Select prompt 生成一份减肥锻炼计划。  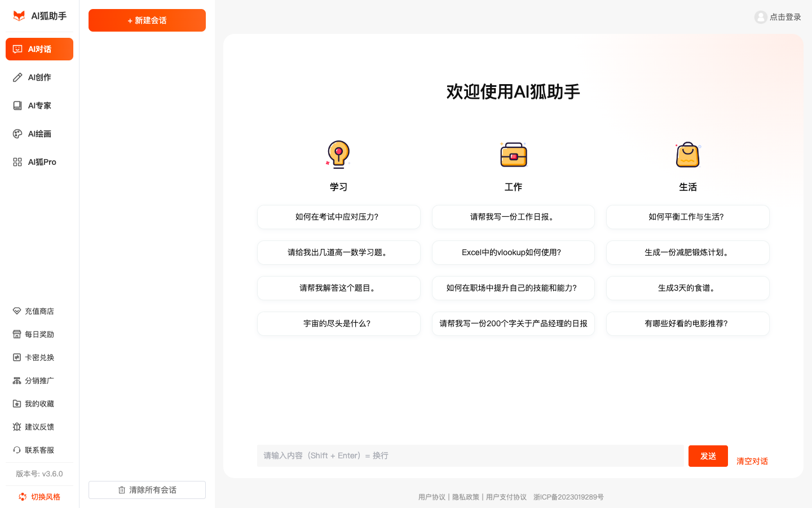(x=688, y=252)
